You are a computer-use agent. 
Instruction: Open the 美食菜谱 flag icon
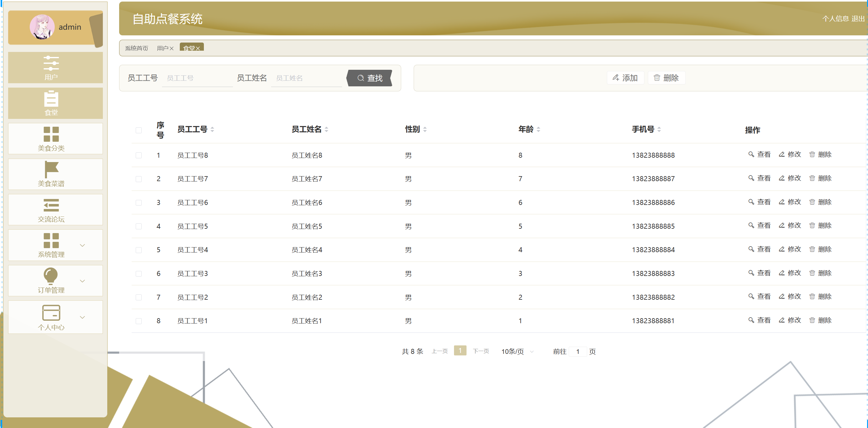pos(51,169)
